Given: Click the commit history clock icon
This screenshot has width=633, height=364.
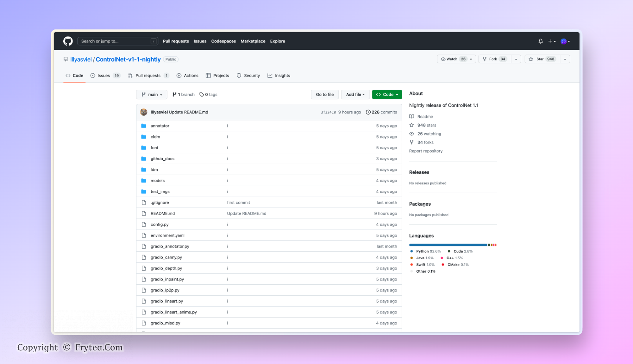Looking at the screenshot, I should pyautogui.click(x=368, y=112).
